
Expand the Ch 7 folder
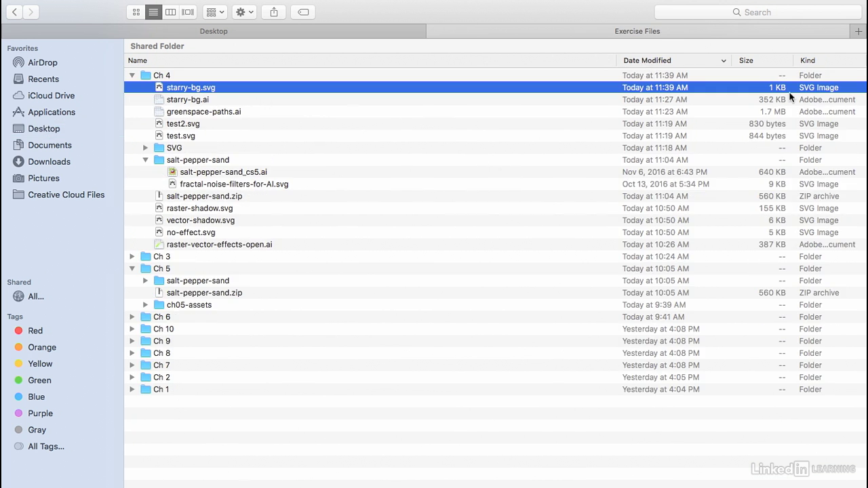[132, 365]
